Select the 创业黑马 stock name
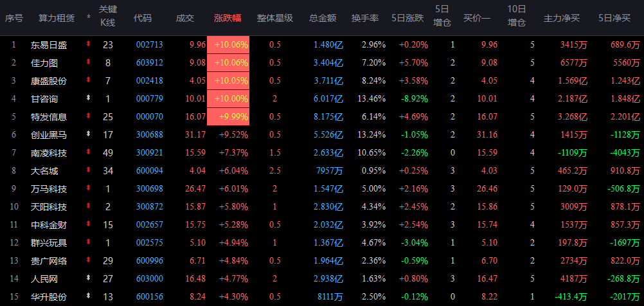This screenshot has width=644, height=306. [48, 135]
